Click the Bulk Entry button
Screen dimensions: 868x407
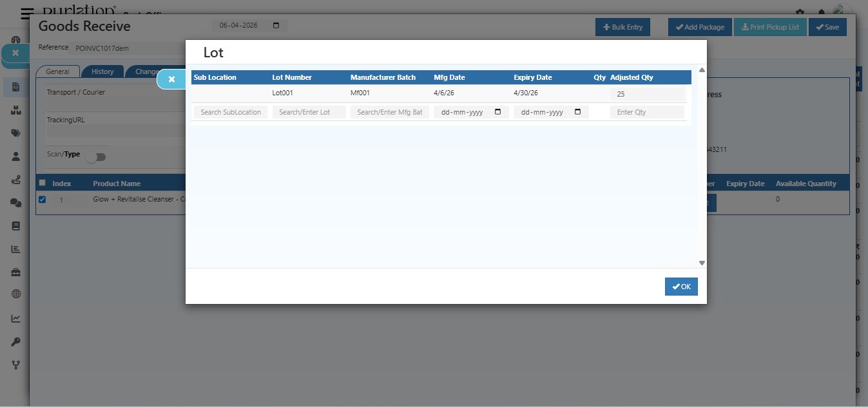[x=622, y=27]
